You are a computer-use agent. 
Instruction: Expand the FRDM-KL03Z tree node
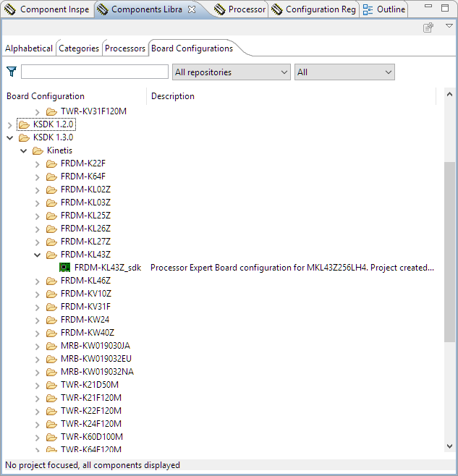(x=38, y=203)
